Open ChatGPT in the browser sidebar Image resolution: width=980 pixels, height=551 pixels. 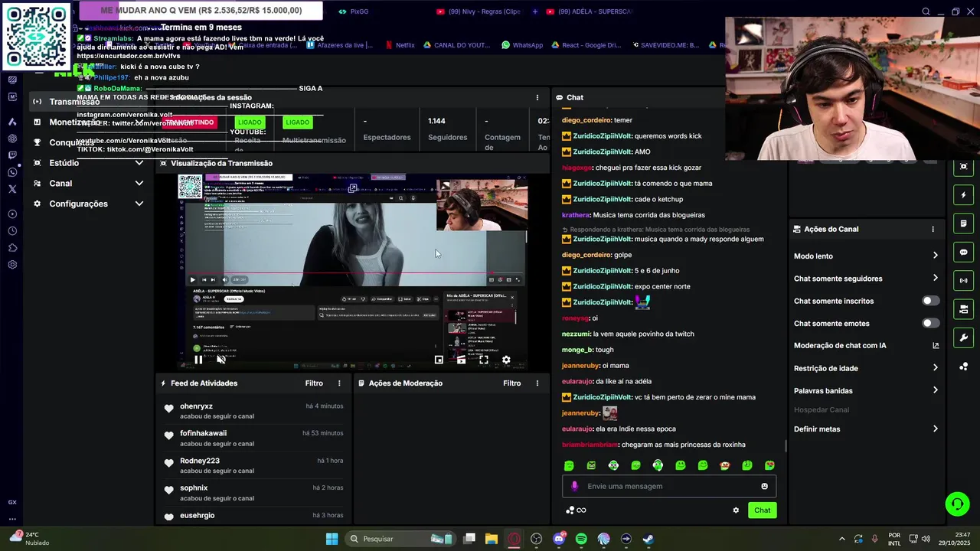click(12, 139)
